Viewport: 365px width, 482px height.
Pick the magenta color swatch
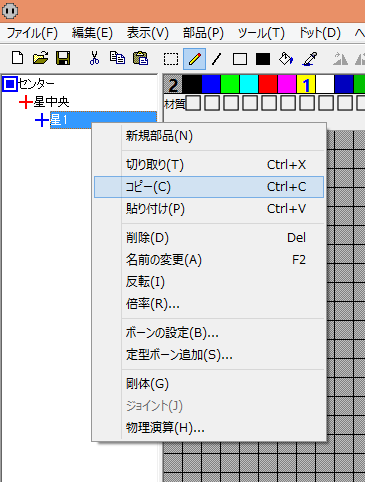tap(287, 84)
